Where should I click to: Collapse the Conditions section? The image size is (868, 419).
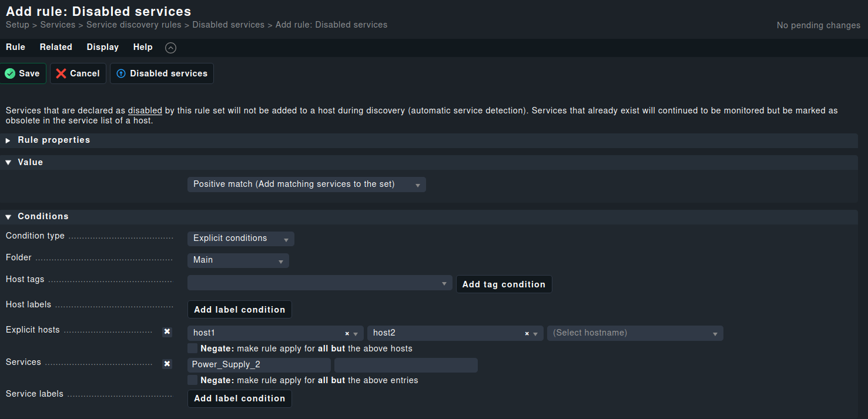[x=8, y=217]
